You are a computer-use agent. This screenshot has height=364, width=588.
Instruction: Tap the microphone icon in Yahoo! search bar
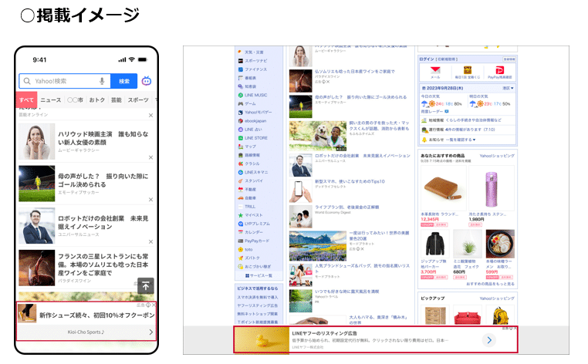click(102, 81)
